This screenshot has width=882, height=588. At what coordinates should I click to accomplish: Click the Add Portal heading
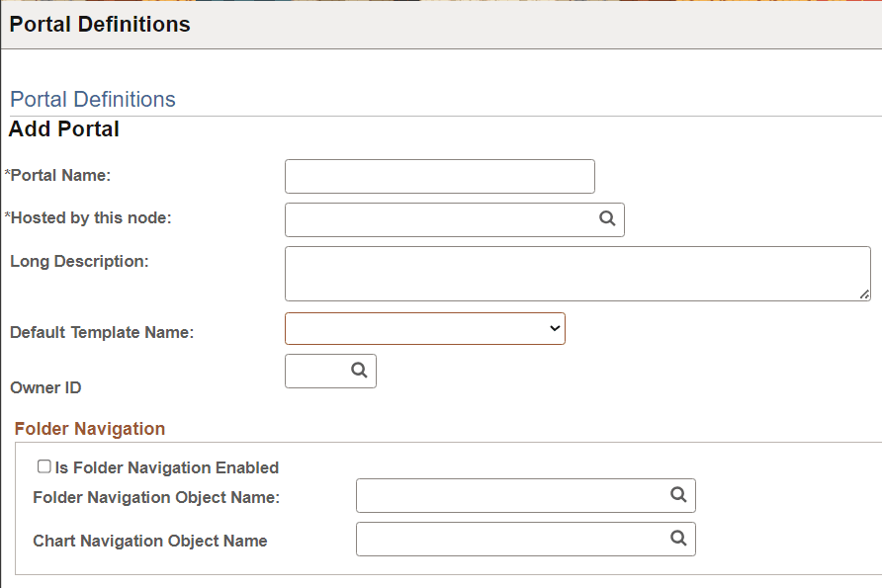click(x=63, y=128)
